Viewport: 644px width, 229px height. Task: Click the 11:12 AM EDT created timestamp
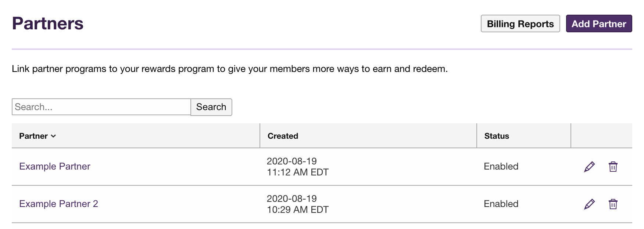297,172
